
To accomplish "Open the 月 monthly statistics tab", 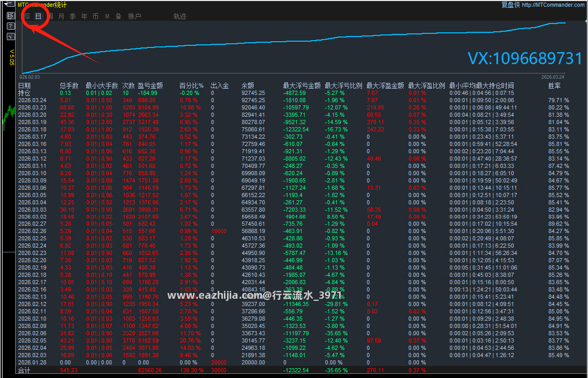I will tap(61, 16).
